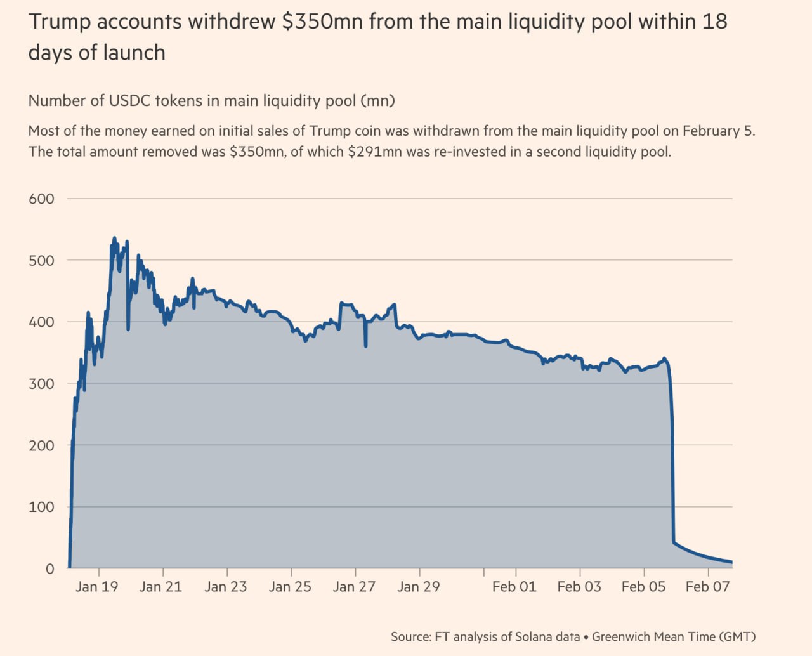Click the Jan 21 x-axis label

160,587
